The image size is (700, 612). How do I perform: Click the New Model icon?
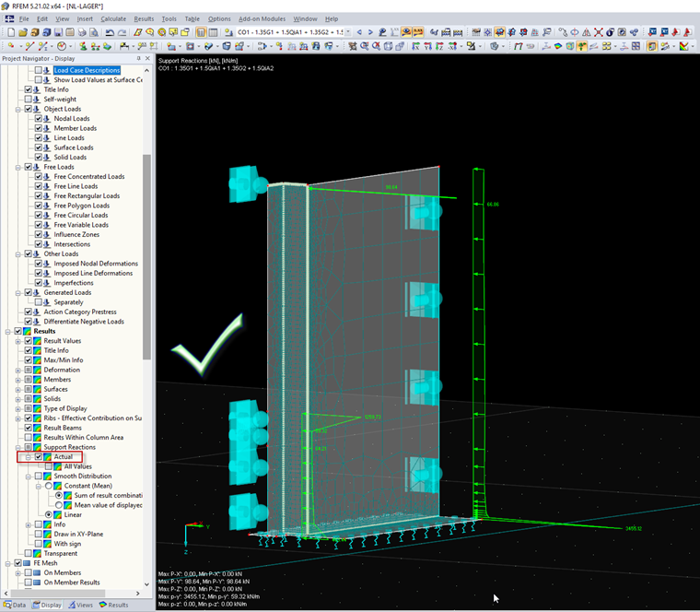(11, 32)
